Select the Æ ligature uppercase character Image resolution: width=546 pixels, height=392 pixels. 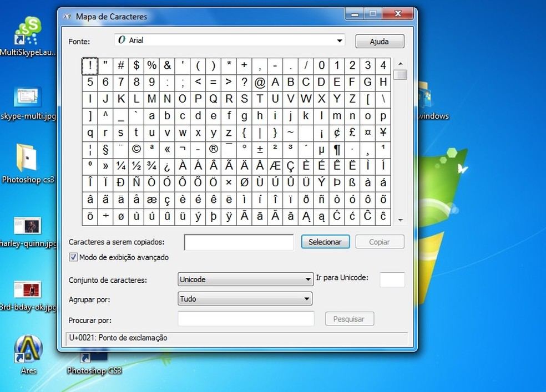point(275,166)
